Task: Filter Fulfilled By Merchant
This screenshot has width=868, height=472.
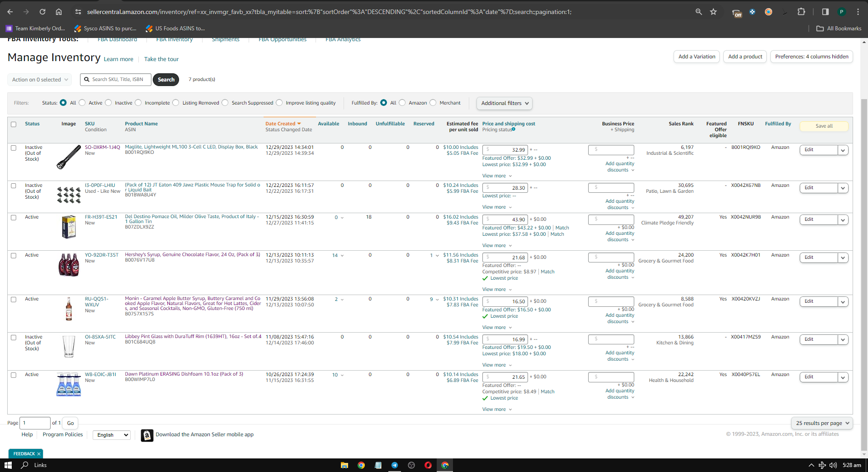Action: coord(433,103)
